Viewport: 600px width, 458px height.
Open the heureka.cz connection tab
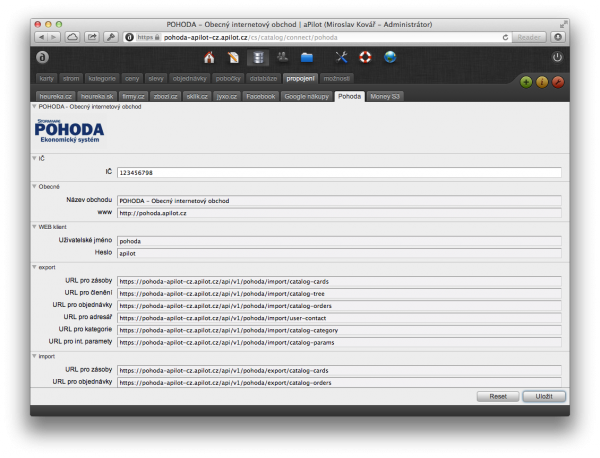(55, 96)
